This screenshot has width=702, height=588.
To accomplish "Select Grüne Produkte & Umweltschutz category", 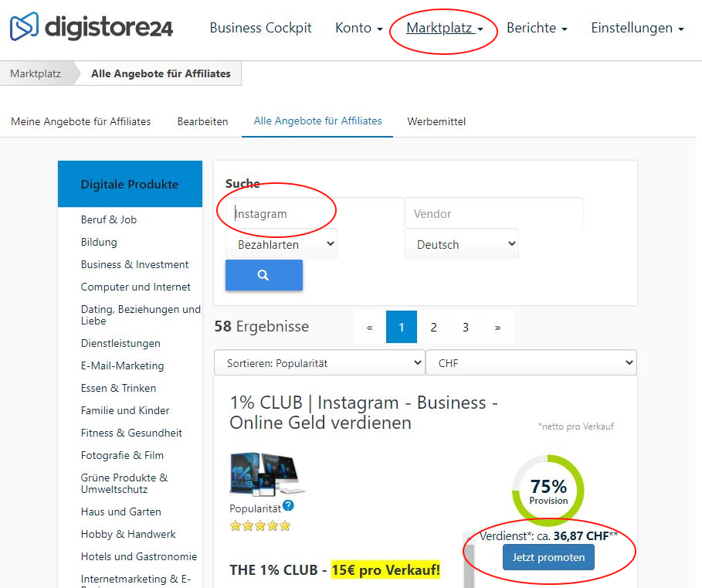I will [x=124, y=483].
